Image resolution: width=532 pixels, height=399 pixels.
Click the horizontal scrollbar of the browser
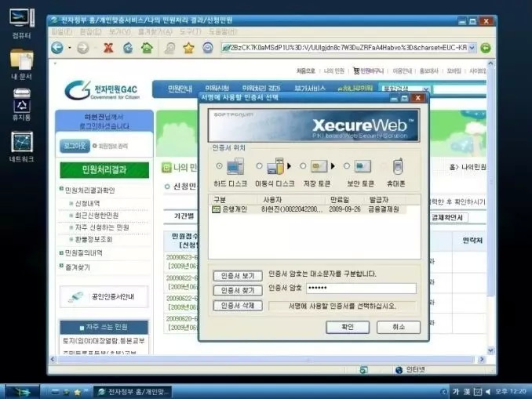pos(266,359)
